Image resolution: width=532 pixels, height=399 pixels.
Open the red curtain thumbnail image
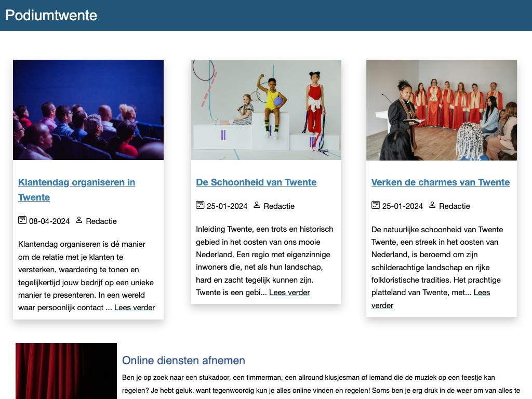[66, 371]
